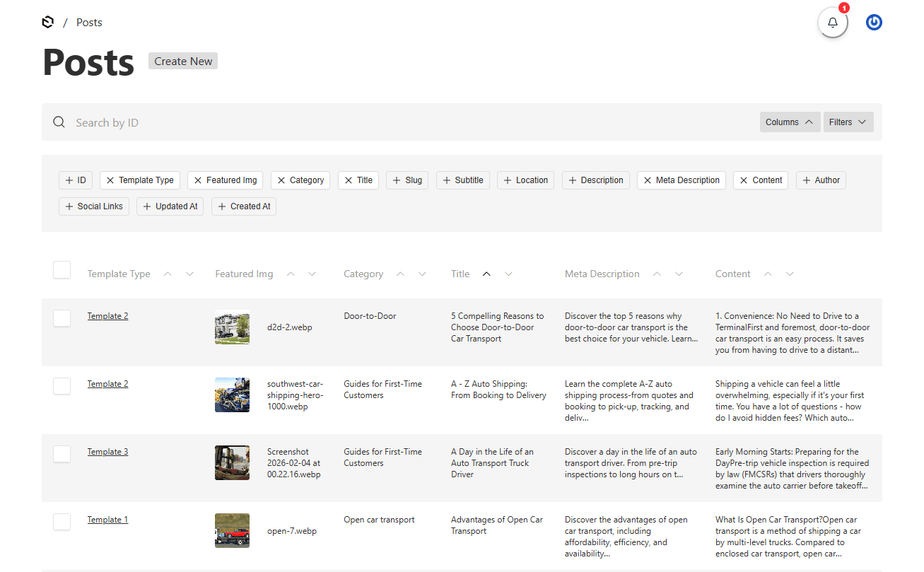
Task: Click the 'Door-to-Door' category cell
Action: (x=370, y=316)
